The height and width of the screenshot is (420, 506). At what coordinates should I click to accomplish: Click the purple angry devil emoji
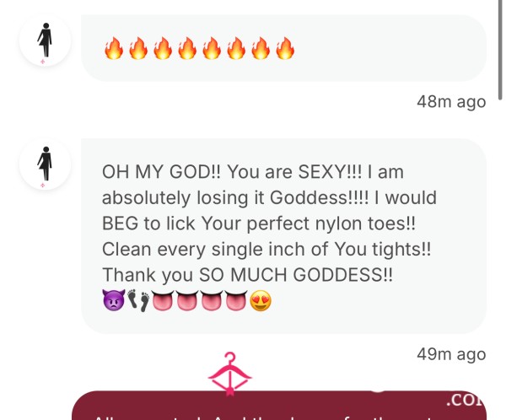coord(114,300)
